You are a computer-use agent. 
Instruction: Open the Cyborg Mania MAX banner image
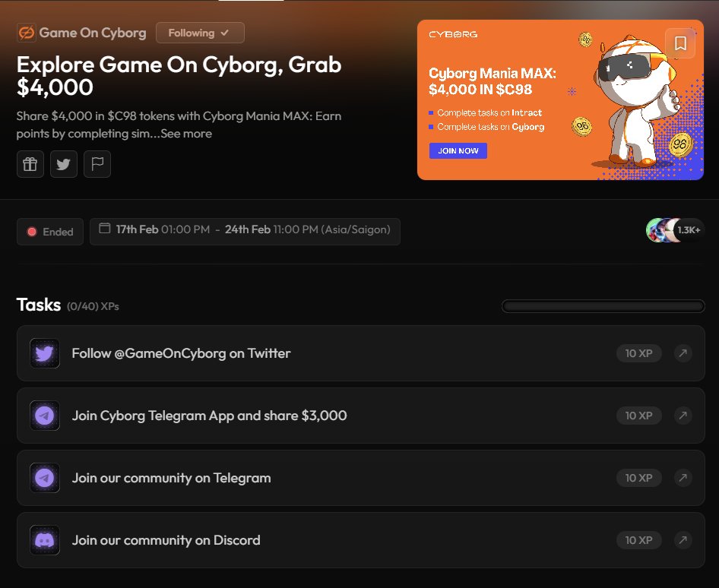[x=560, y=100]
